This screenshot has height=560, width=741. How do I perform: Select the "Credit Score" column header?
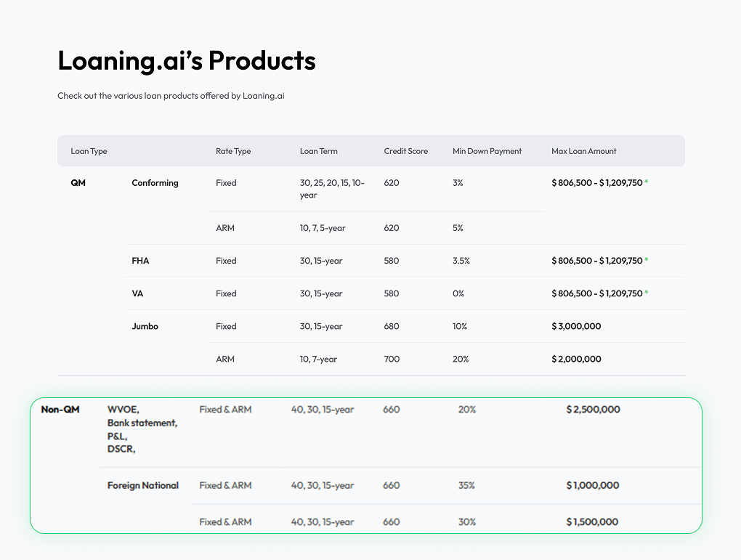pyautogui.click(x=406, y=151)
